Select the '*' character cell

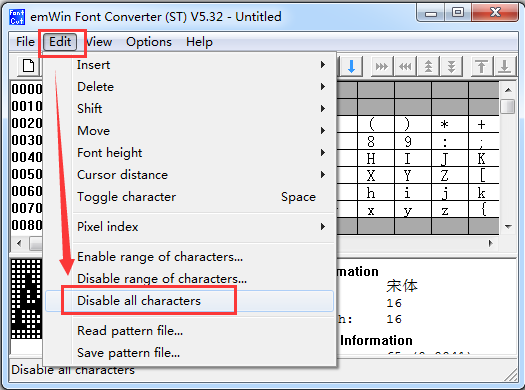click(x=450, y=124)
